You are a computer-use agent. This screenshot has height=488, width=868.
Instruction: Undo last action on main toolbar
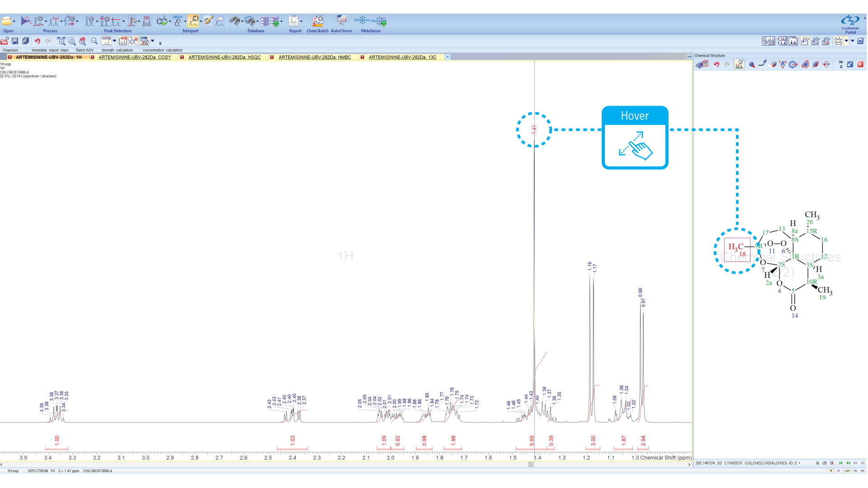[x=38, y=41]
